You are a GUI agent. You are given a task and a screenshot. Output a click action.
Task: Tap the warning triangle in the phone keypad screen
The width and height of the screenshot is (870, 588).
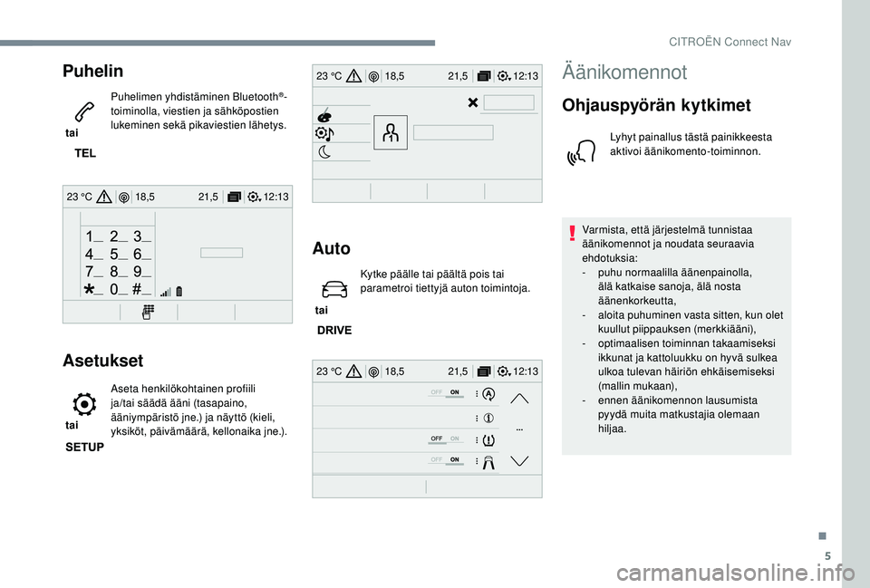pyautogui.click(x=103, y=197)
